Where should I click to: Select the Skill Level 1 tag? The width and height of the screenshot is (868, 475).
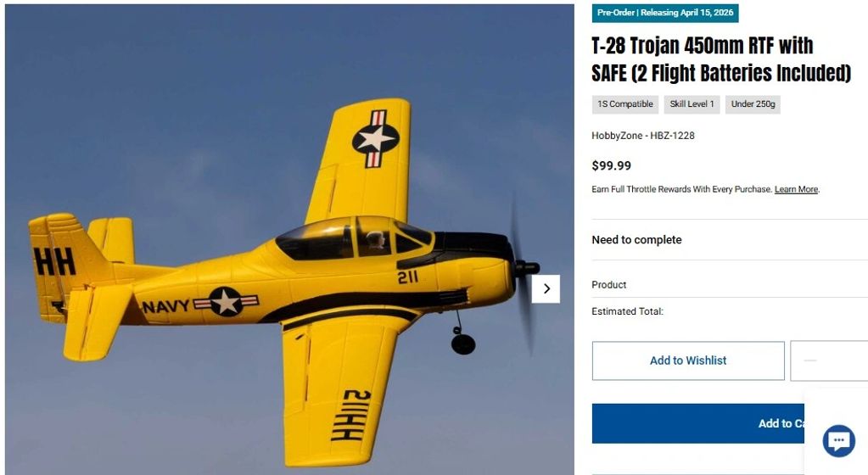692,104
